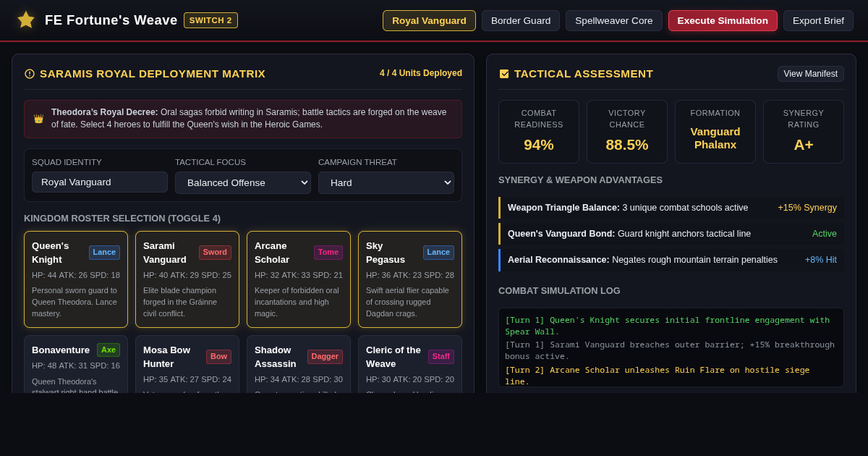Switch to the Royal Vanguard preset tab
868x456 pixels.
tap(429, 20)
